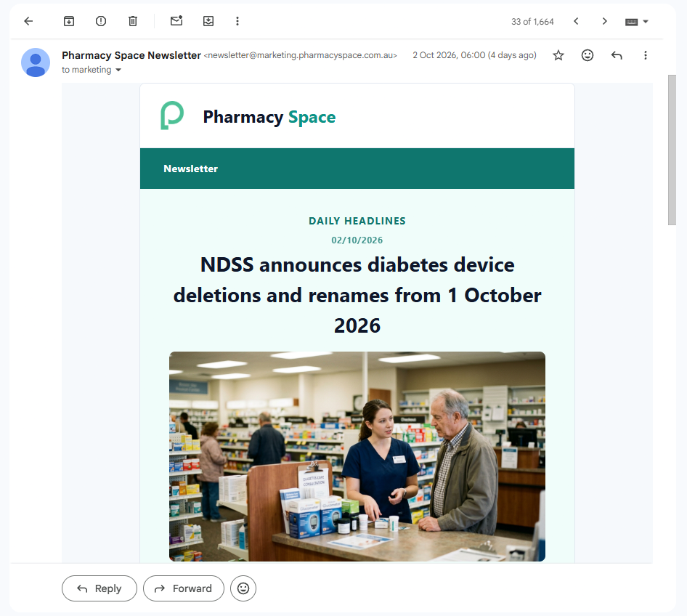Click the '33 of 1,664' counter
The width and height of the screenshot is (687, 616).
(532, 22)
